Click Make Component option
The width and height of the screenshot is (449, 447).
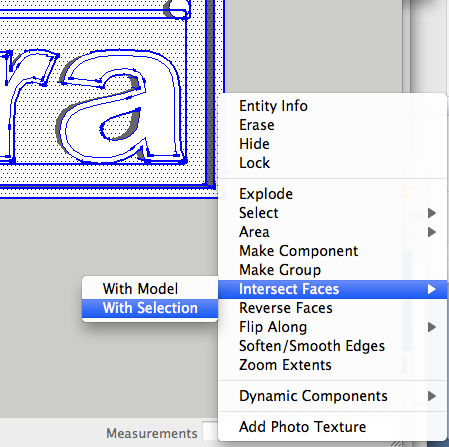(332, 251)
